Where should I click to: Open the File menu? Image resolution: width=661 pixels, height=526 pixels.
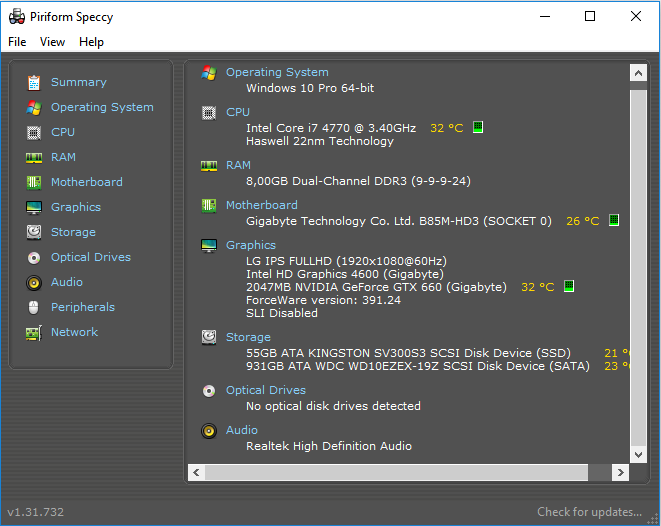[x=17, y=42]
